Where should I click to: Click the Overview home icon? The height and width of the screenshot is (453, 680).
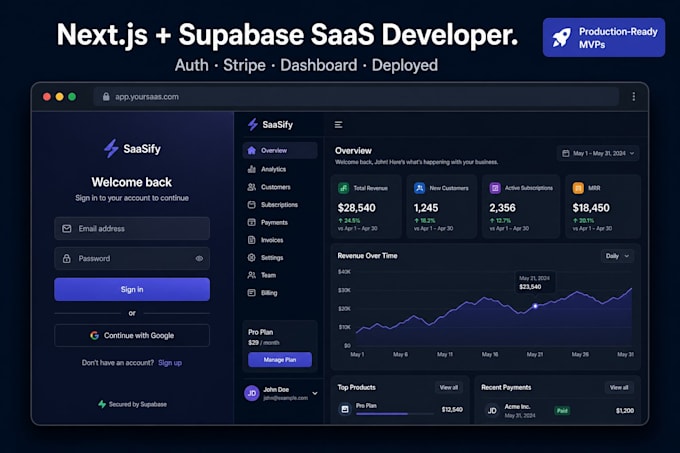[251, 150]
